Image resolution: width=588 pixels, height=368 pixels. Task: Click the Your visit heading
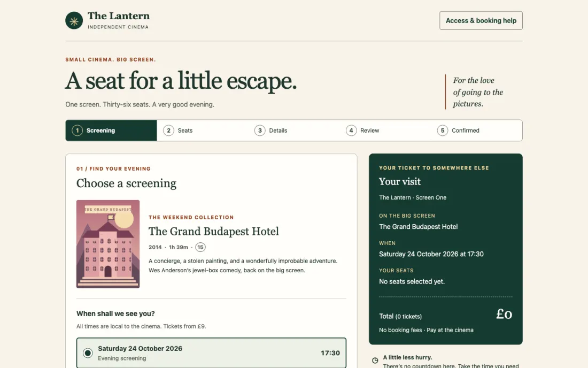[x=400, y=181]
